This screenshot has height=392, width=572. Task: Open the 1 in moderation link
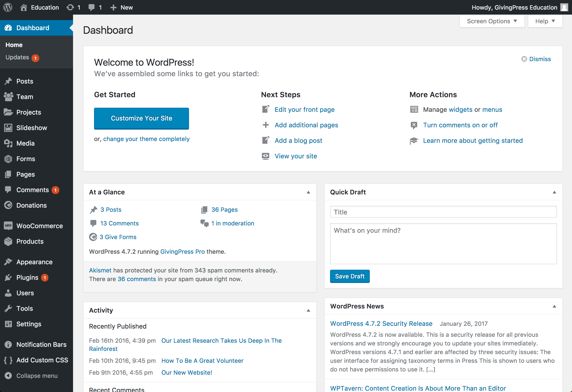[233, 223]
